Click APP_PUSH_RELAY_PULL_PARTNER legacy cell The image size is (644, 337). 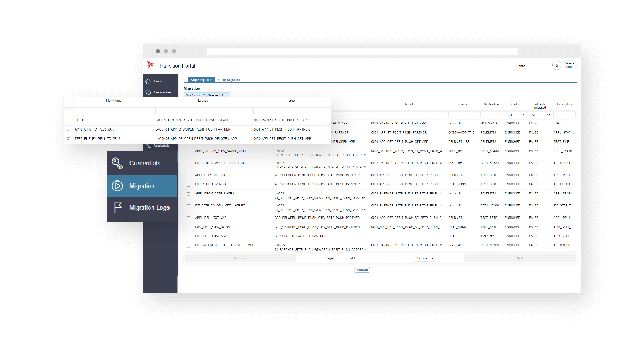point(300,236)
